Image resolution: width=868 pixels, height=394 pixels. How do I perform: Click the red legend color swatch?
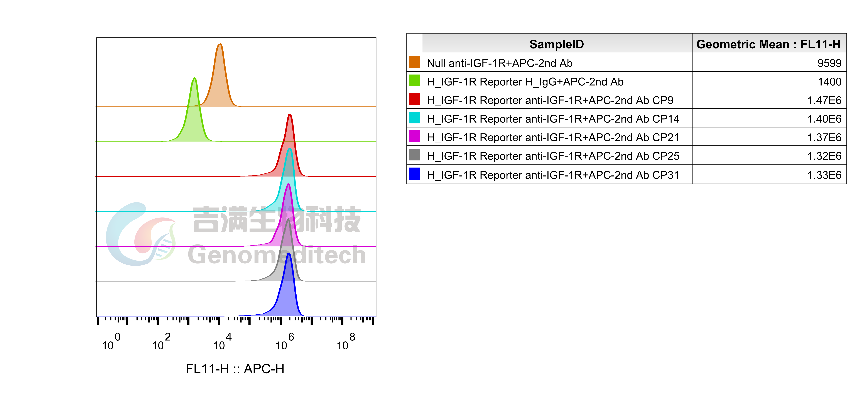point(414,99)
